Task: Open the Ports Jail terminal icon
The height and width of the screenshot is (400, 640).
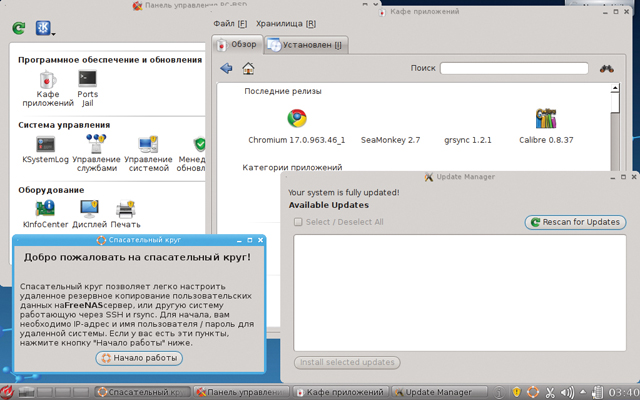Action: pos(88,79)
